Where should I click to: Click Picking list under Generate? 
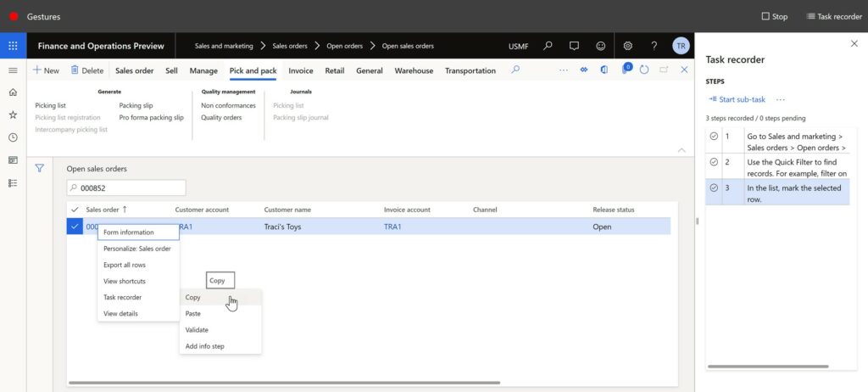(x=50, y=105)
